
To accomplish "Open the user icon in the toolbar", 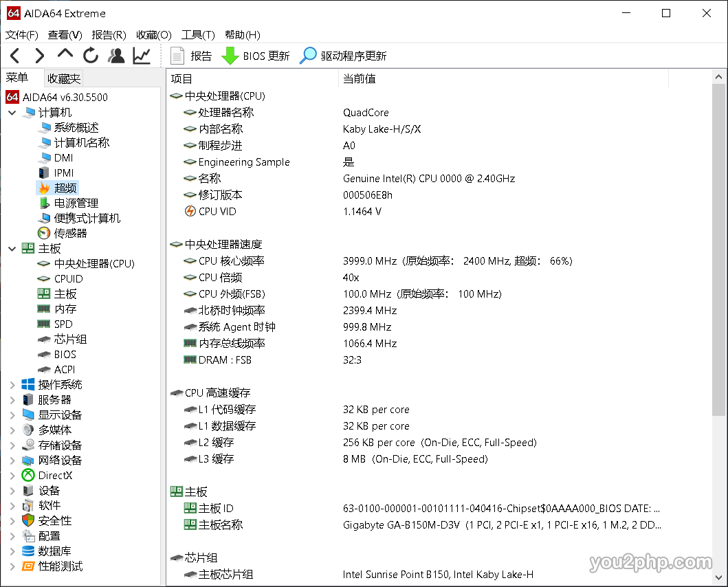I will coord(116,56).
